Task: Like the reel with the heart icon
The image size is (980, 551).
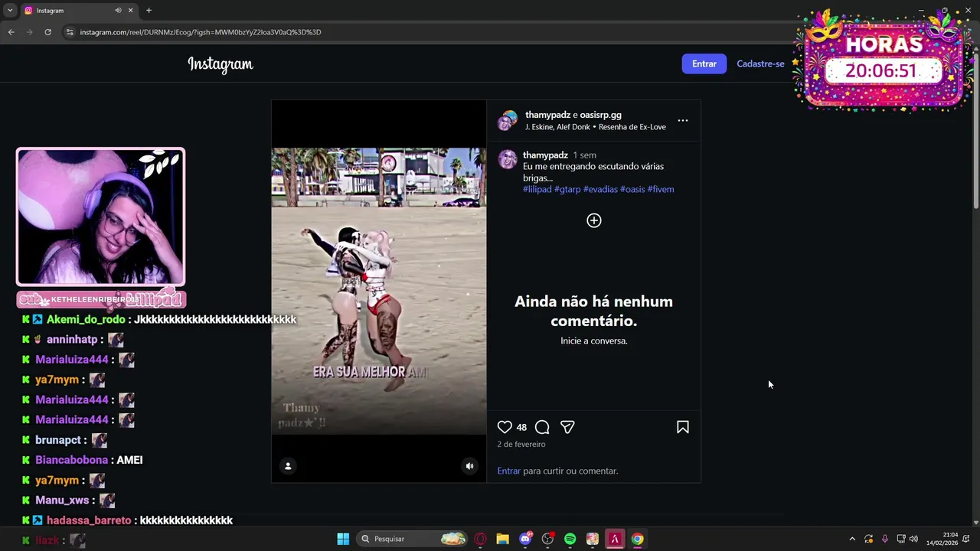Action: click(x=505, y=427)
